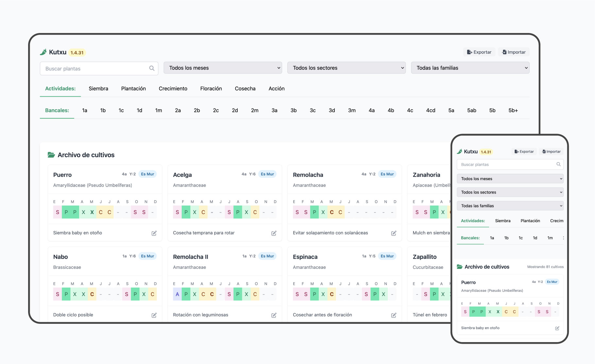Click edit icon beside Rotación con leguminosas
This screenshot has height=364, width=595.
coord(274,315)
